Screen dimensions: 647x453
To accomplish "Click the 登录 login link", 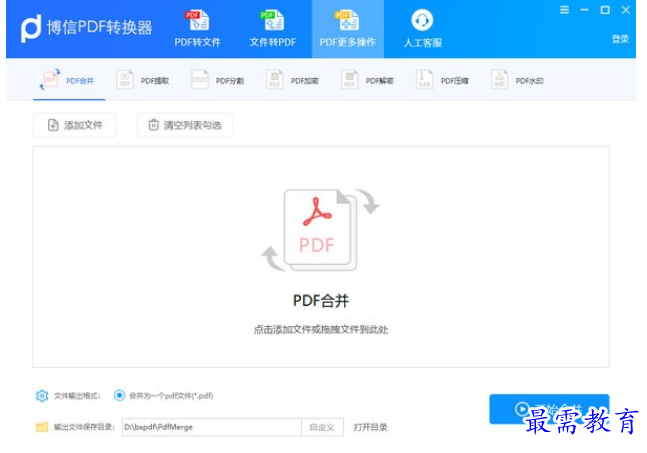I will 620,39.
